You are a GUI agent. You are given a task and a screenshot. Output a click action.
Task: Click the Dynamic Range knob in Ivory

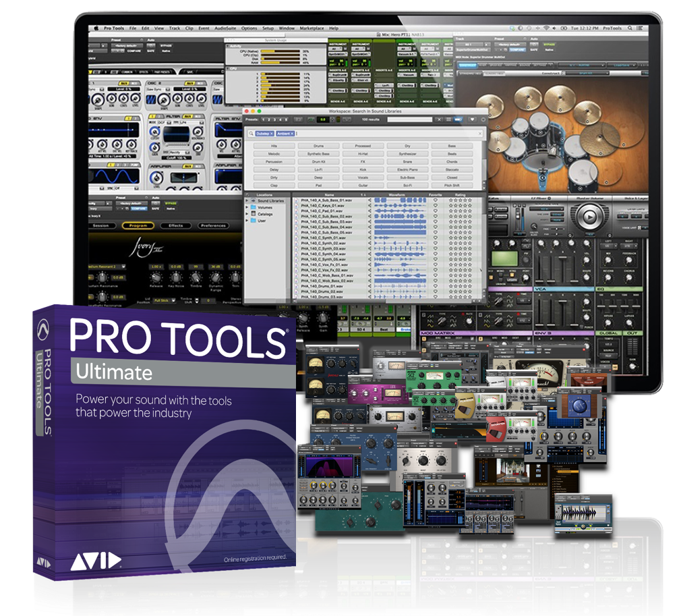(x=216, y=278)
